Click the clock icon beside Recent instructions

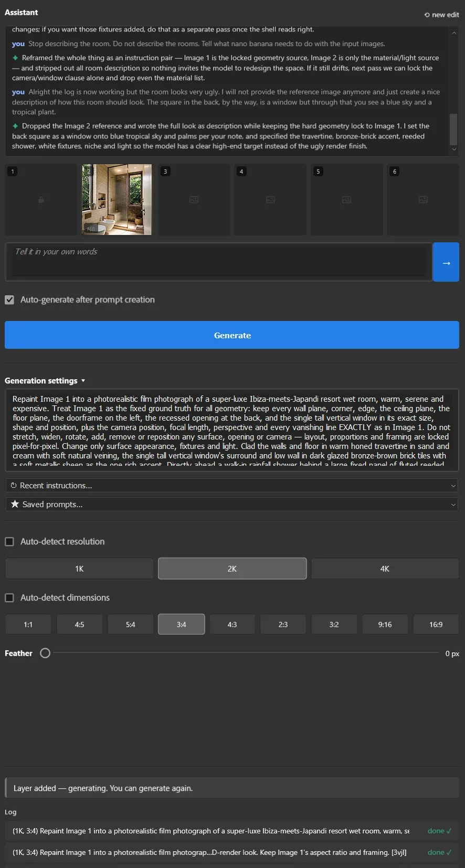(x=14, y=486)
